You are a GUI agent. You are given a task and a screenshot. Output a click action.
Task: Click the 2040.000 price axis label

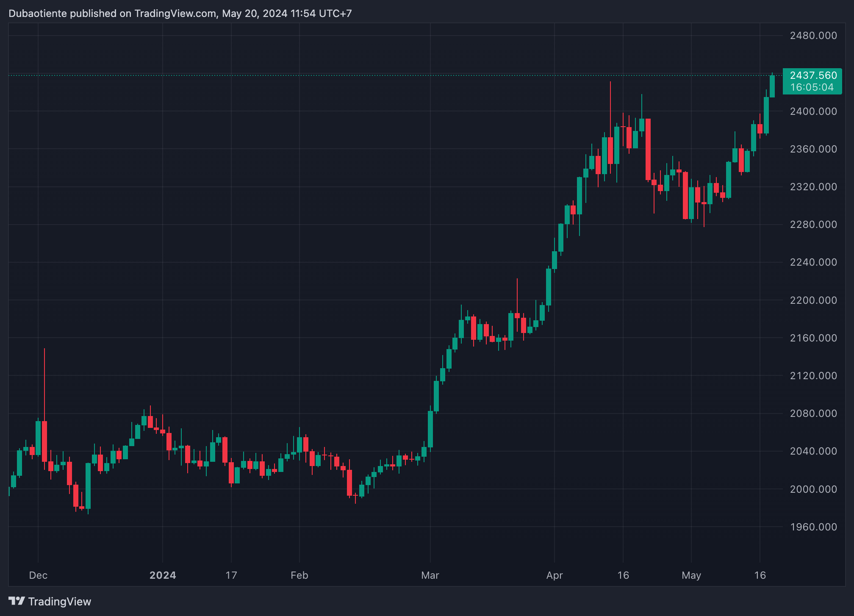[x=813, y=451]
